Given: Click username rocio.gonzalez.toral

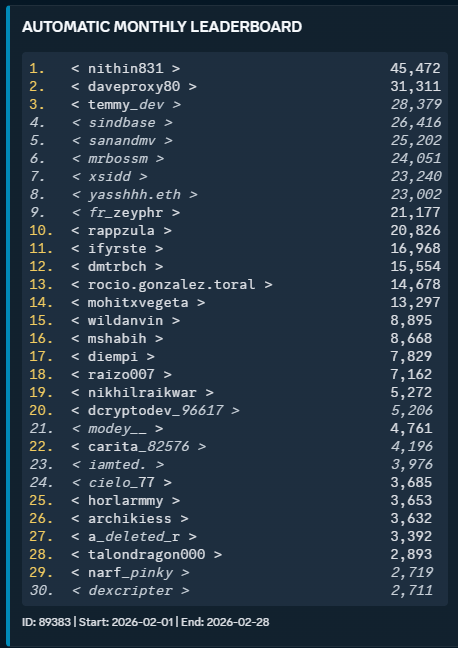Looking at the screenshot, I should point(172,285).
